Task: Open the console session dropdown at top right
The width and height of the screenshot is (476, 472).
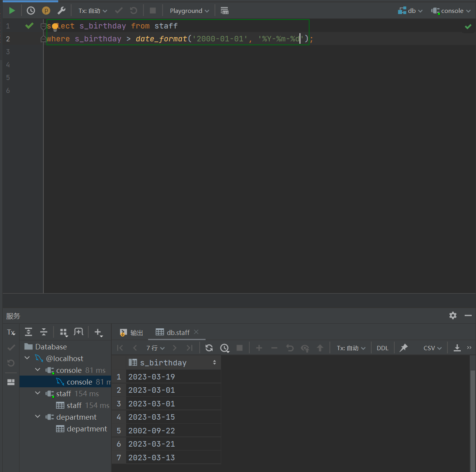Action: 451,11
